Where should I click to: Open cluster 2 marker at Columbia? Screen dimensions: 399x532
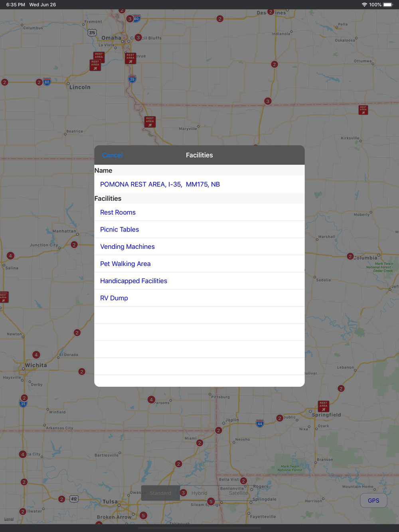point(350,256)
